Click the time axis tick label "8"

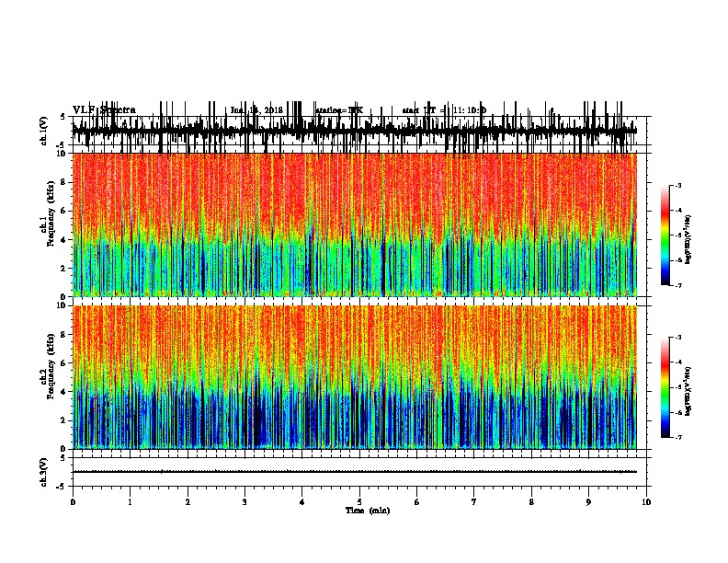[x=531, y=502]
